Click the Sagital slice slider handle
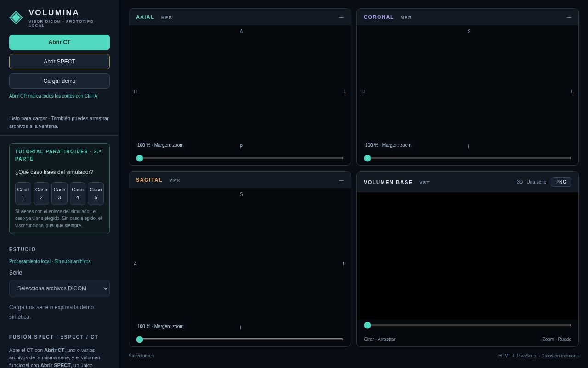This screenshot has height=368, width=588. click(x=140, y=339)
